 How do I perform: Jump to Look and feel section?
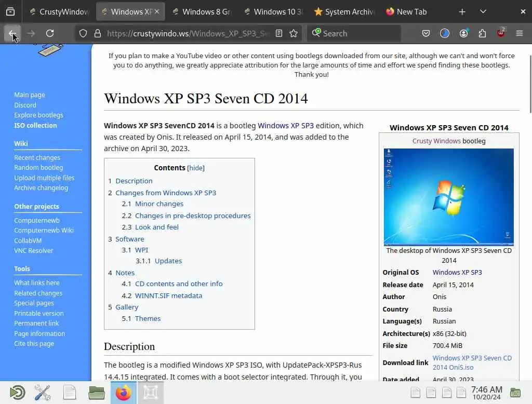point(157,227)
